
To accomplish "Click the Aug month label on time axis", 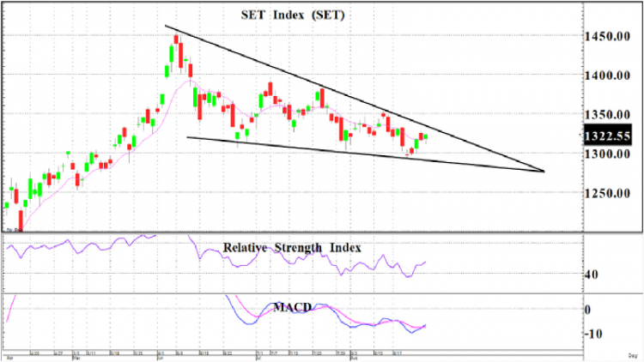I will (x=354, y=359).
